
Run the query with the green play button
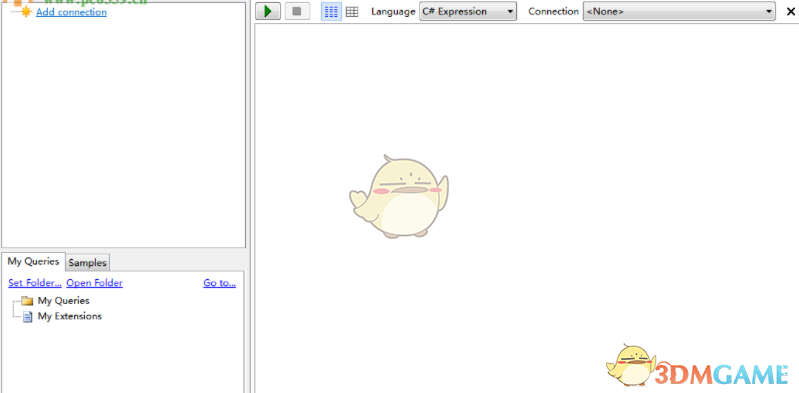click(268, 11)
